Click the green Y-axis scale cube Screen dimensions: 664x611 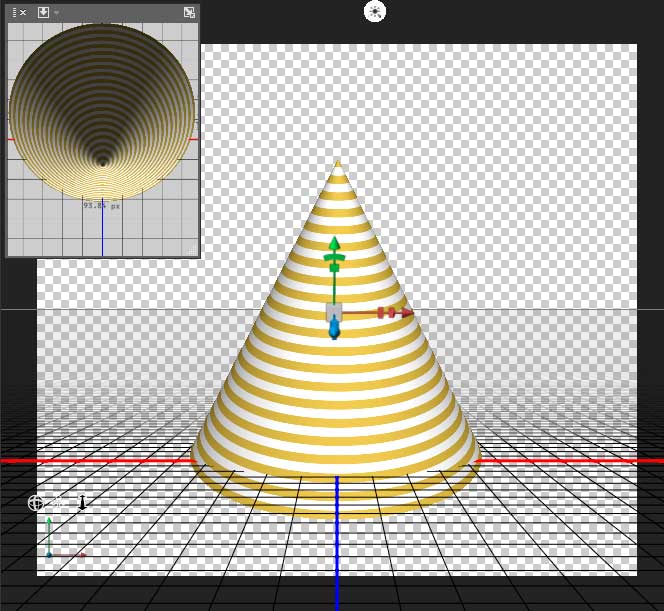click(x=334, y=268)
